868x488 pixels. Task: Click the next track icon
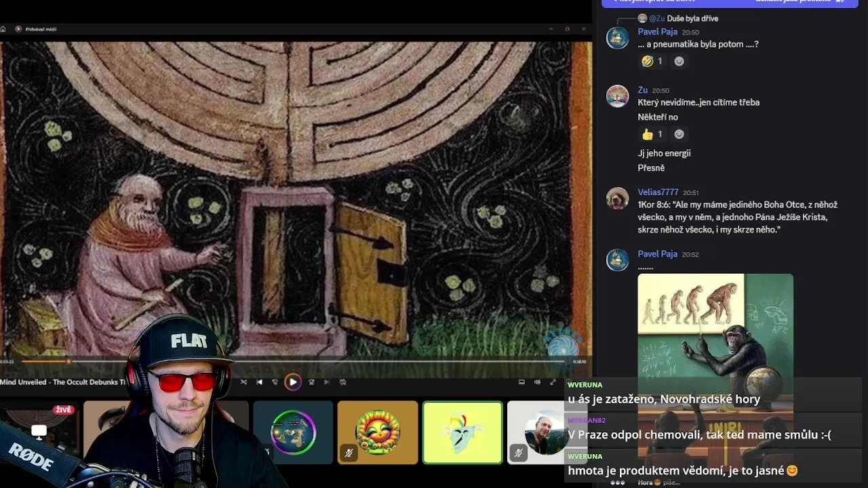(x=327, y=382)
